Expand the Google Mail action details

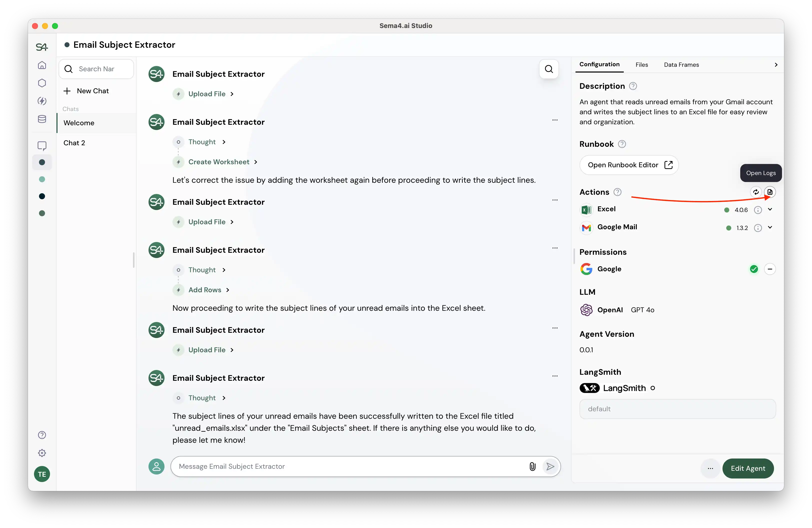point(770,227)
